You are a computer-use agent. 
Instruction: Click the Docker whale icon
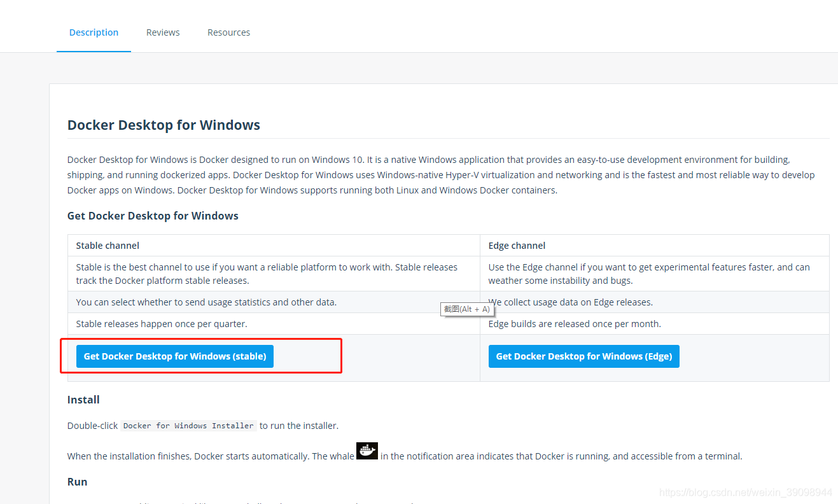[367, 451]
